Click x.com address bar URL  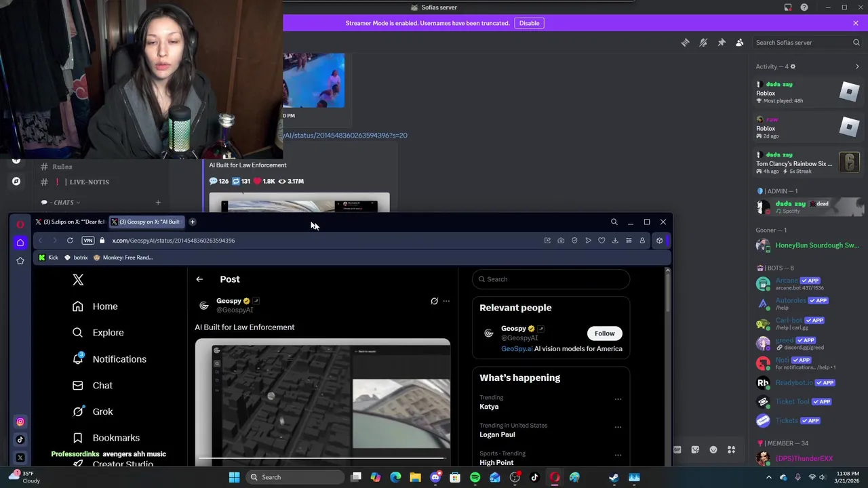[x=174, y=241]
